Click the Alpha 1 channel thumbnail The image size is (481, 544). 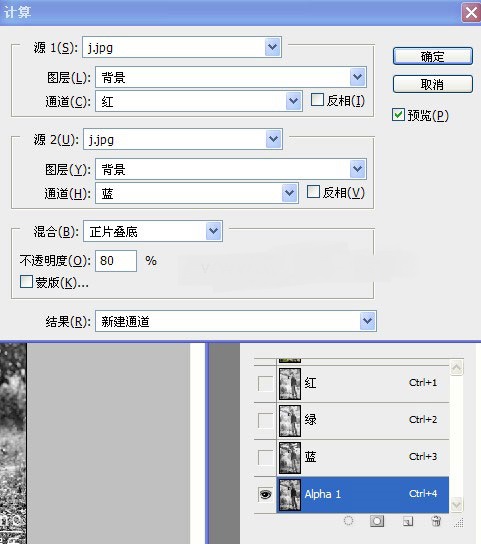click(290, 495)
